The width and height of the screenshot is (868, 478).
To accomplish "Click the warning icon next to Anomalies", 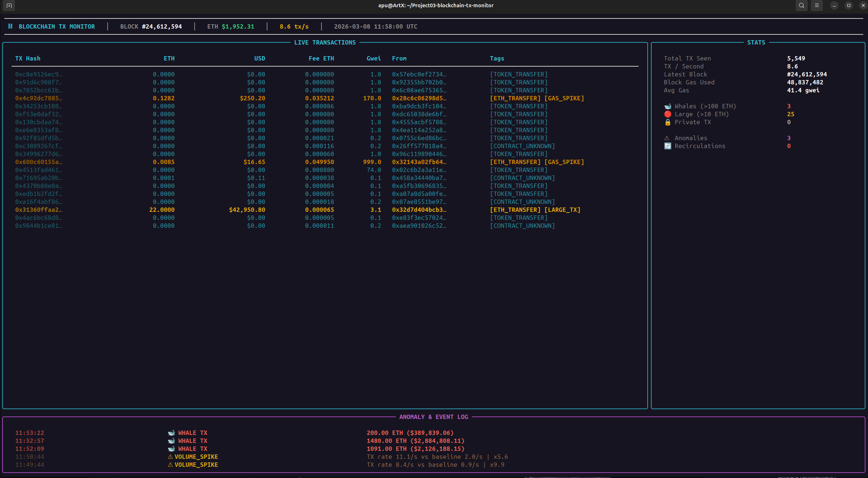I will (667, 138).
